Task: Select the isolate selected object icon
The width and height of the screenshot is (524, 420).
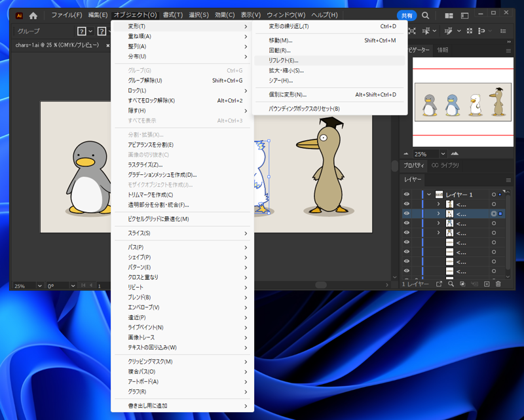Action: [x=412, y=31]
